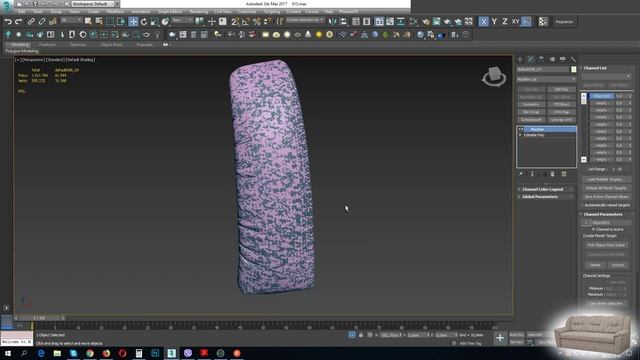640x360 pixels.
Task: Open the Graph Editors menu
Action: (x=170, y=12)
